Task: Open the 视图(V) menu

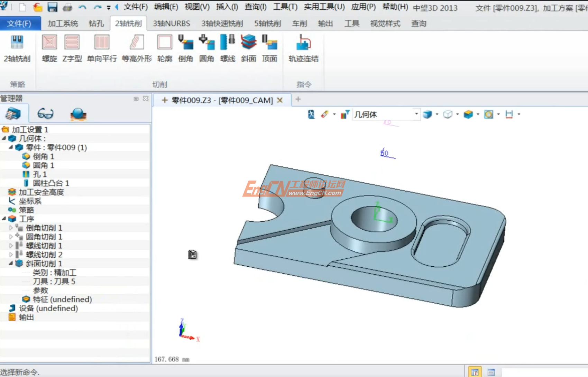Action: 197,7
